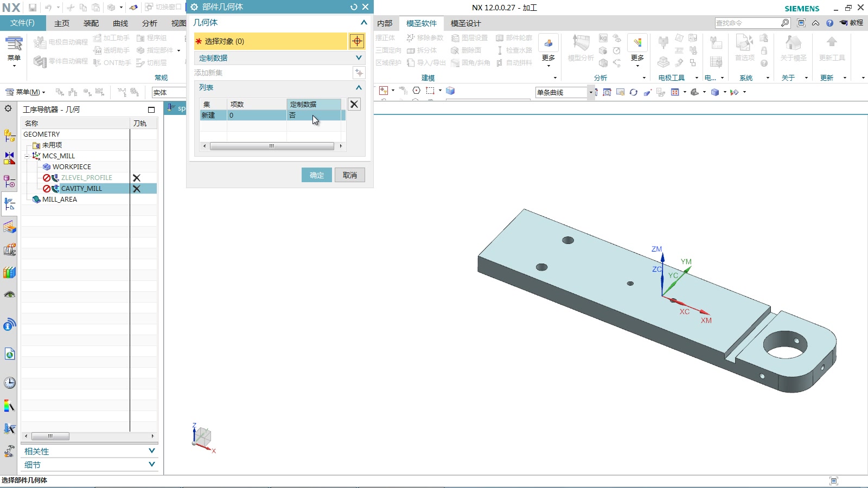Open the color gradient analysis sidebar icon
The height and width of the screenshot is (488, 868).
[x=9, y=406]
